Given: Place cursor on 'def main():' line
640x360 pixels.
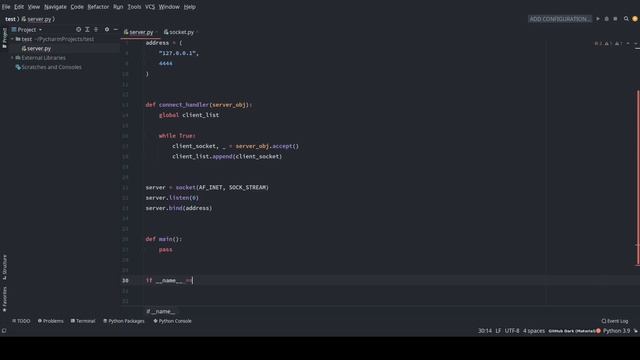Looking at the screenshot, I should (x=164, y=239).
